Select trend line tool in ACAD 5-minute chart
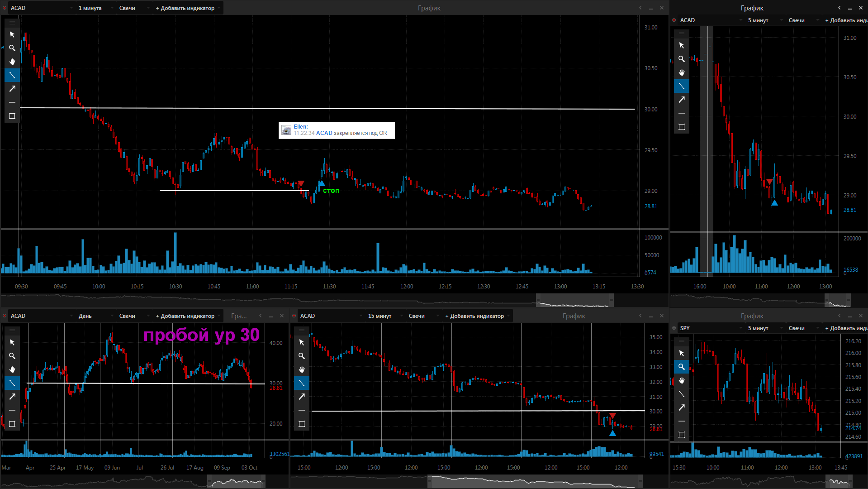The image size is (868, 489). click(682, 86)
